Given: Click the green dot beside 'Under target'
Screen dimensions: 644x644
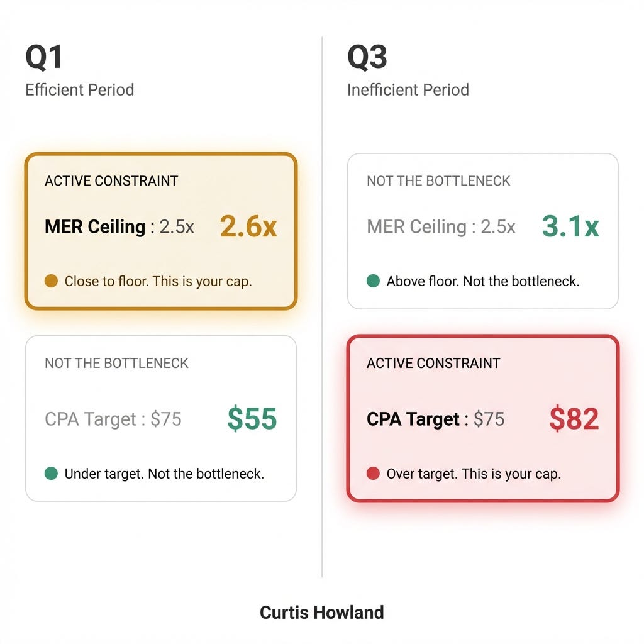Looking at the screenshot, I should click(x=51, y=473).
